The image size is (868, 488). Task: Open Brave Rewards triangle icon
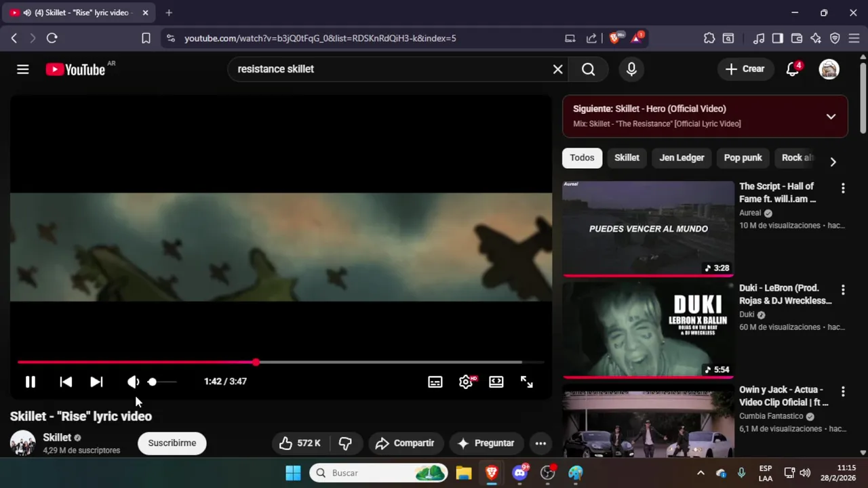click(x=637, y=38)
